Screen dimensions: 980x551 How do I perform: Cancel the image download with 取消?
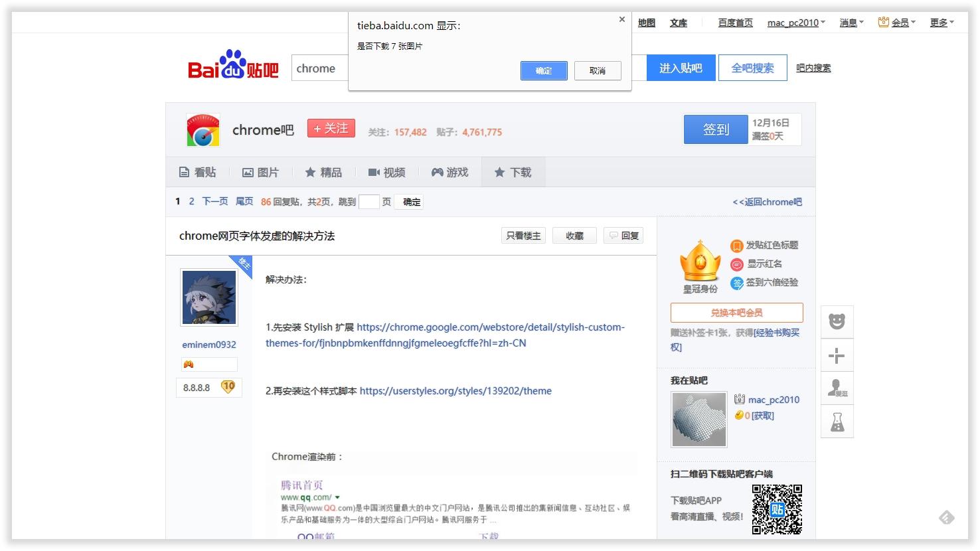click(598, 70)
